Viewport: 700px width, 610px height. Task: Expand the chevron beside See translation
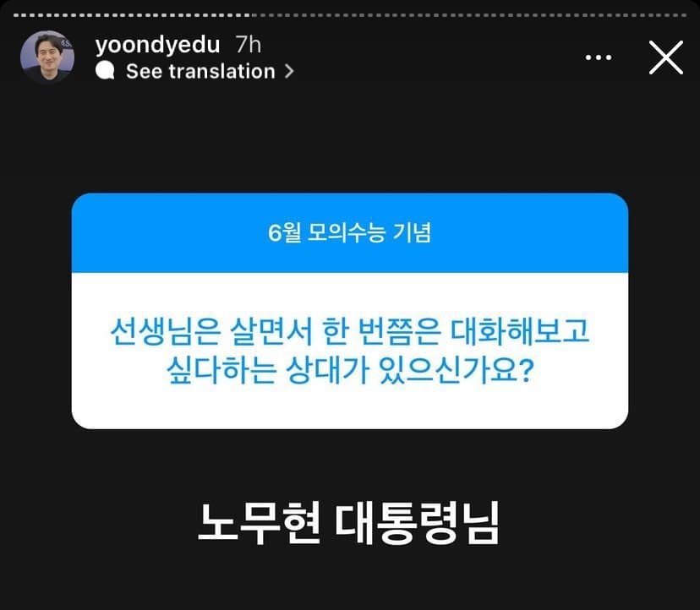(289, 71)
